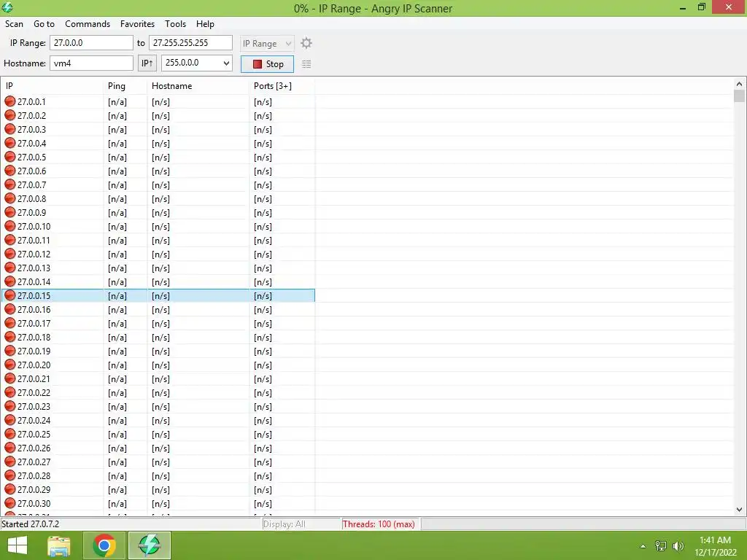Select the row for IP 27.0.0.14
Screen dimensions: 747x560
click(x=158, y=281)
